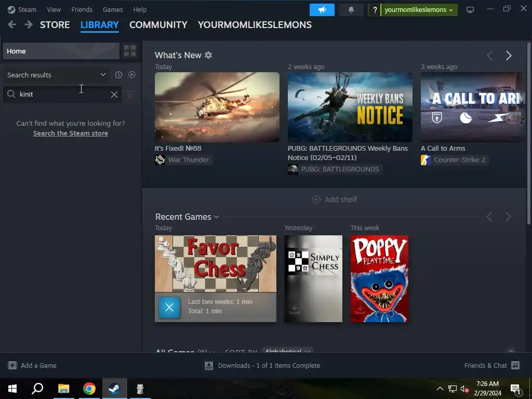532x399 pixels.
Task: Open A Call to Arms news thumbnail
Action: tap(473, 107)
